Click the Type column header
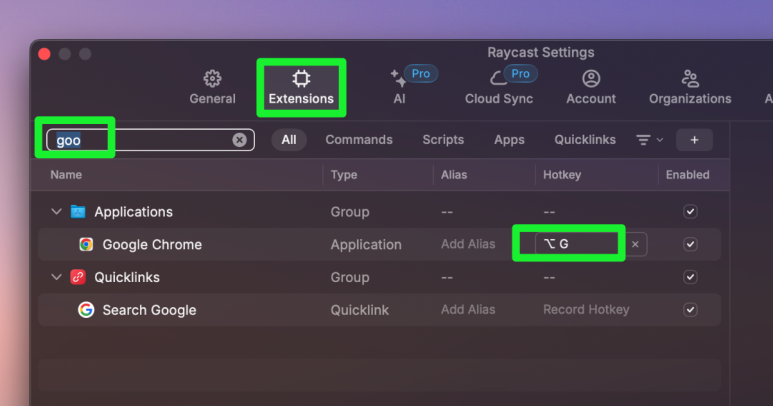The image size is (773, 406). coord(344,175)
